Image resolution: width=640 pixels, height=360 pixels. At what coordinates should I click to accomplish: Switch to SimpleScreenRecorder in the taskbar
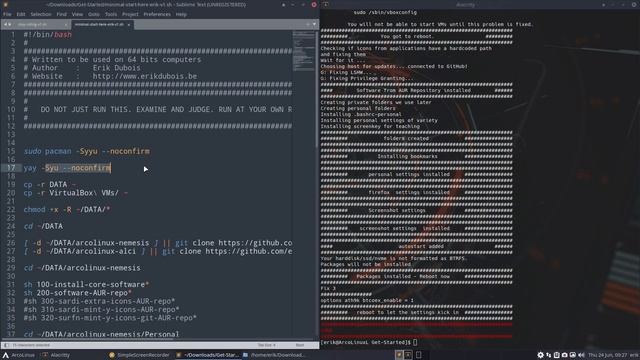(x=139, y=355)
